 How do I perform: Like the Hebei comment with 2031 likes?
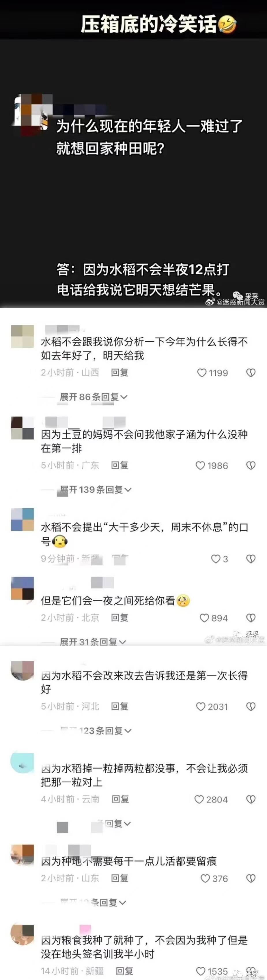click(200, 706)
